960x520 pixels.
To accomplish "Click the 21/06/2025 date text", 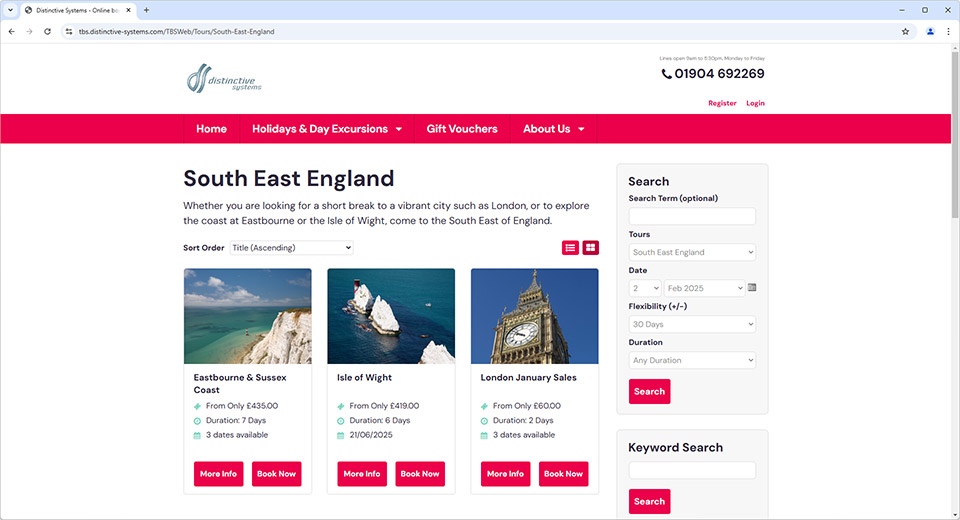I will [x=371, y=435].
